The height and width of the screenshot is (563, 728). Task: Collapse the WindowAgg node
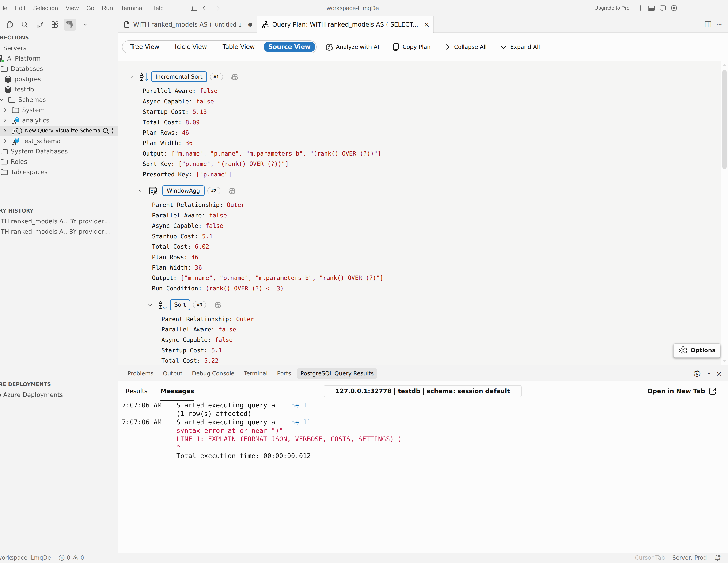click(141, 191)
